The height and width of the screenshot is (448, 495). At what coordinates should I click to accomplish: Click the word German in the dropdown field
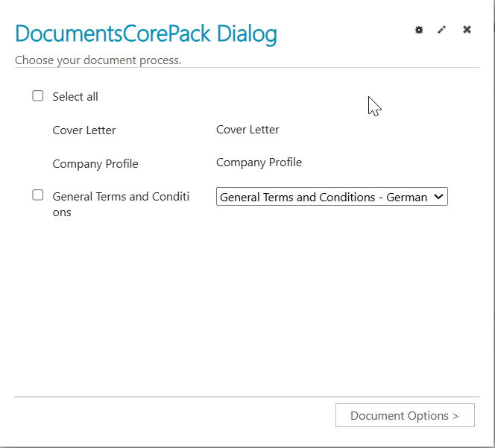tap(406, 198)
